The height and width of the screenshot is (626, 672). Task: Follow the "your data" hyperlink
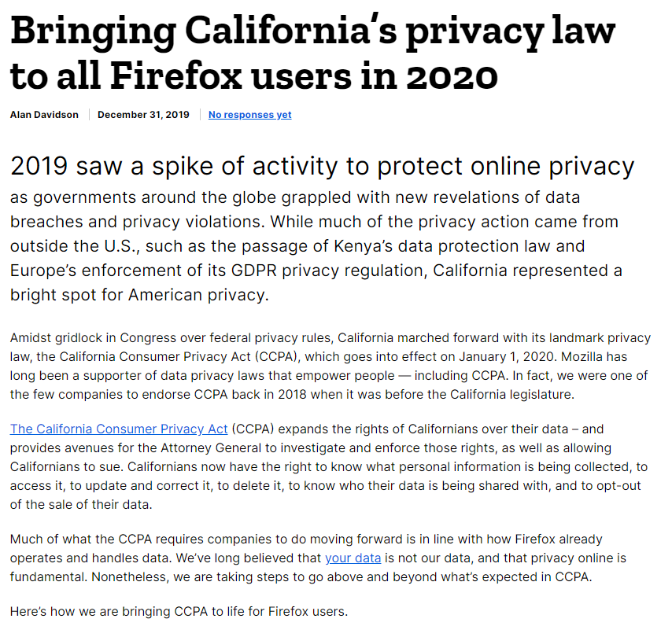click(353, 558)
